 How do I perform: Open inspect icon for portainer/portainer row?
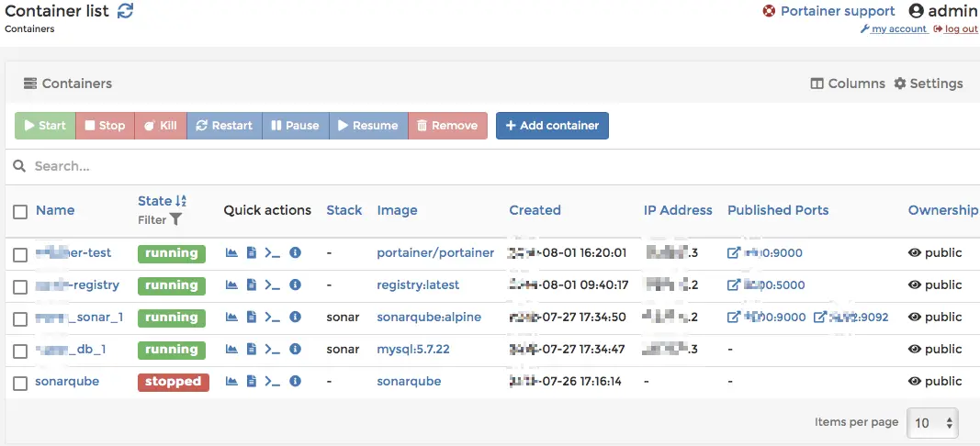pyautogui.click(x=295, y=252)
